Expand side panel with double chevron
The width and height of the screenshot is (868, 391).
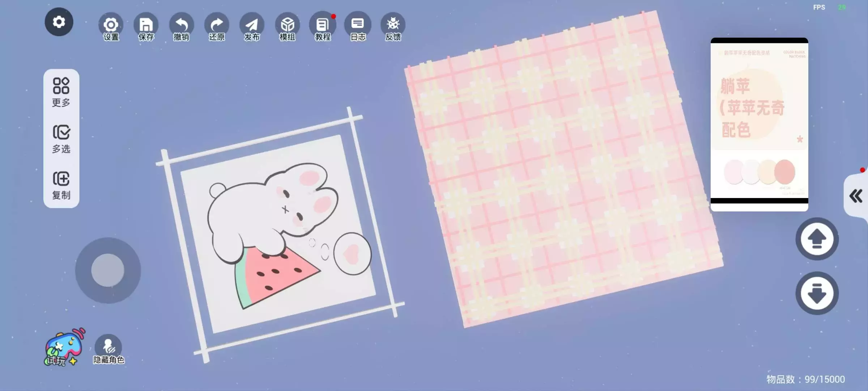856,196
